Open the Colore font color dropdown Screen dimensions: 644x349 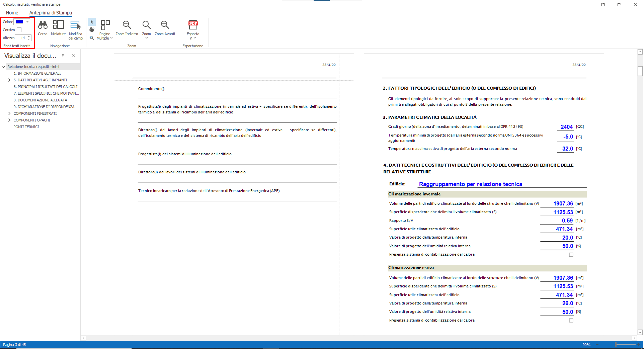(x=27, y=22)
